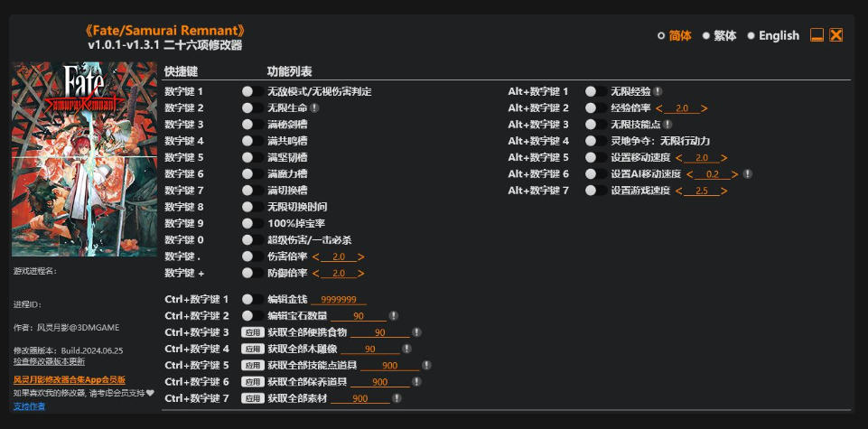Image resolution: width=868 pixels, height=429 pixels.
Task: Click info icon beside 获取全部技能点道具
Action: click(426, 366)
